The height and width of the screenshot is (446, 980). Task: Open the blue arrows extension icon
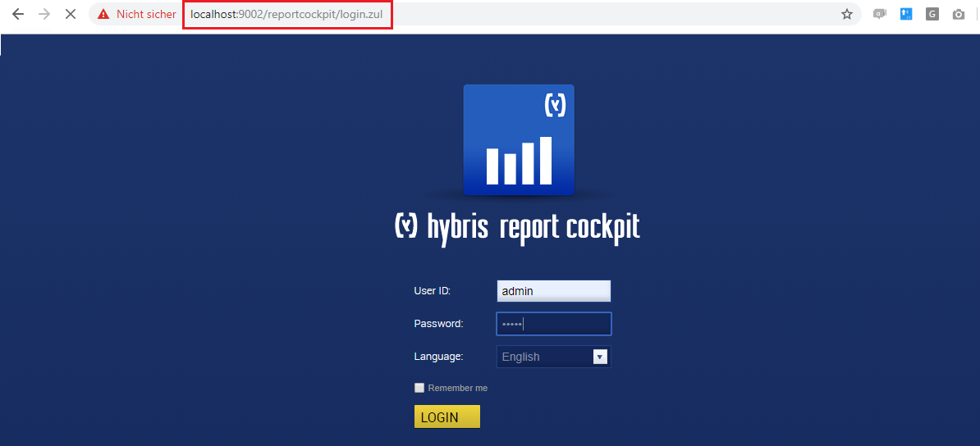click(906, 14)
